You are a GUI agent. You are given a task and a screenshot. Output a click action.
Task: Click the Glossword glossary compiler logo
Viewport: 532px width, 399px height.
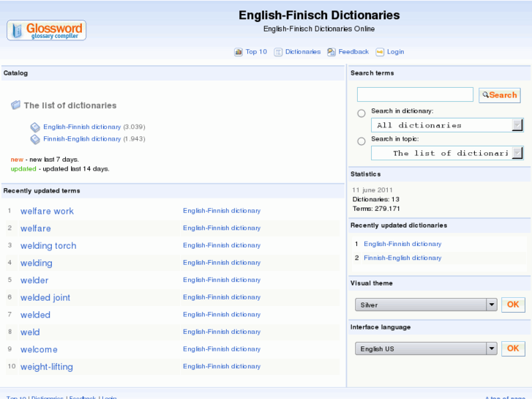[x=47, y=30]
